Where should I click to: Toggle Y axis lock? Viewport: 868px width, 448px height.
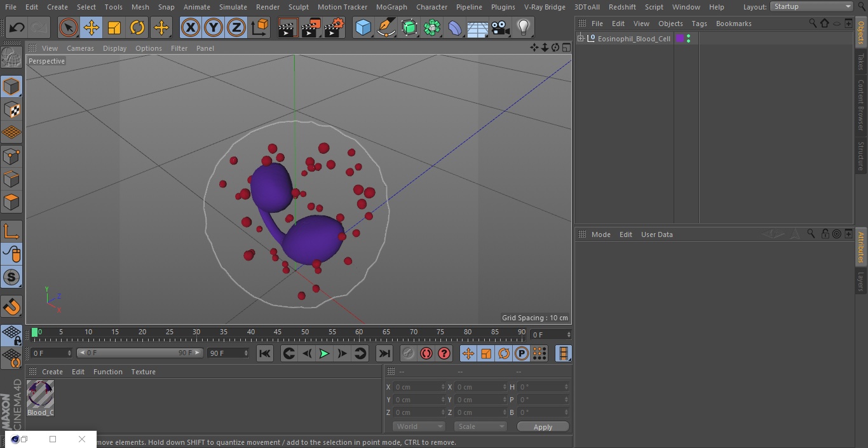point(214,27)
